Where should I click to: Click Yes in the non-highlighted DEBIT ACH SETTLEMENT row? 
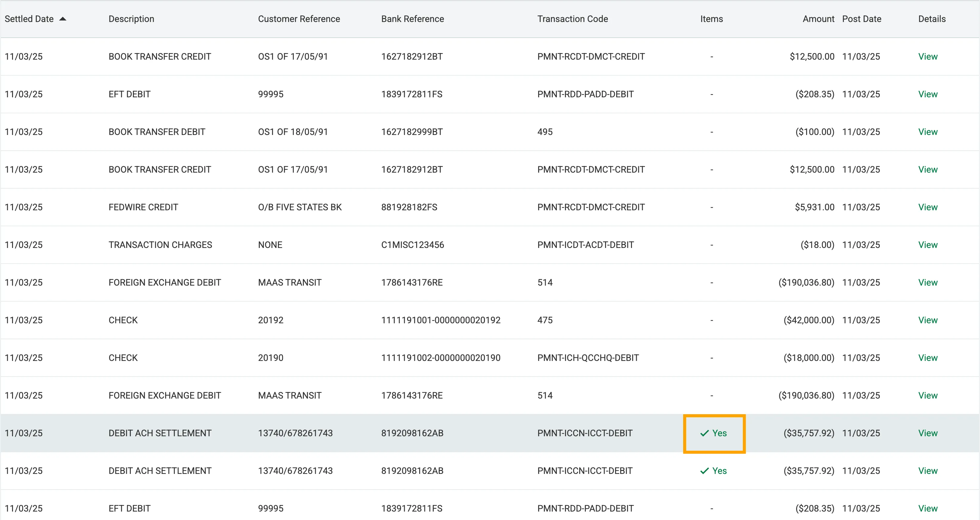(713, 471)
